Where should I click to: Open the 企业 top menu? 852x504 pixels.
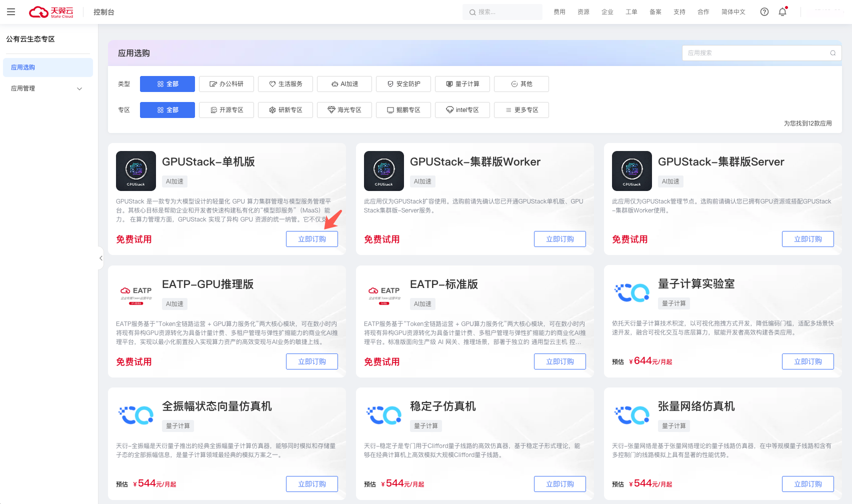607,12
